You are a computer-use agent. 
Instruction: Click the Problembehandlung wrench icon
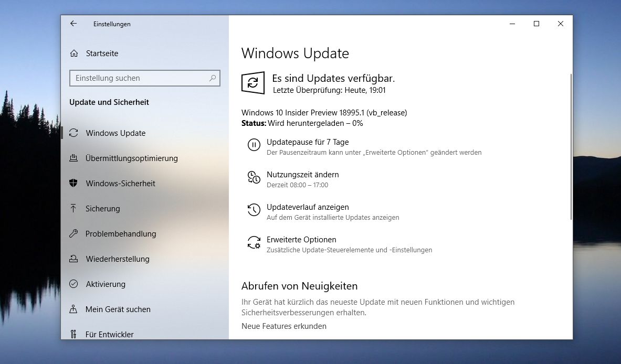tap(73, 234)
